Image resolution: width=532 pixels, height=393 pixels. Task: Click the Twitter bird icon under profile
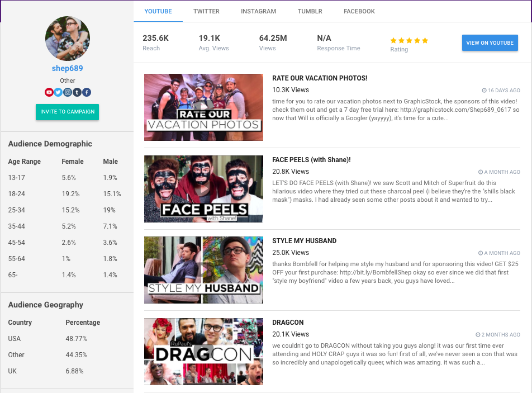pos(58,92)
